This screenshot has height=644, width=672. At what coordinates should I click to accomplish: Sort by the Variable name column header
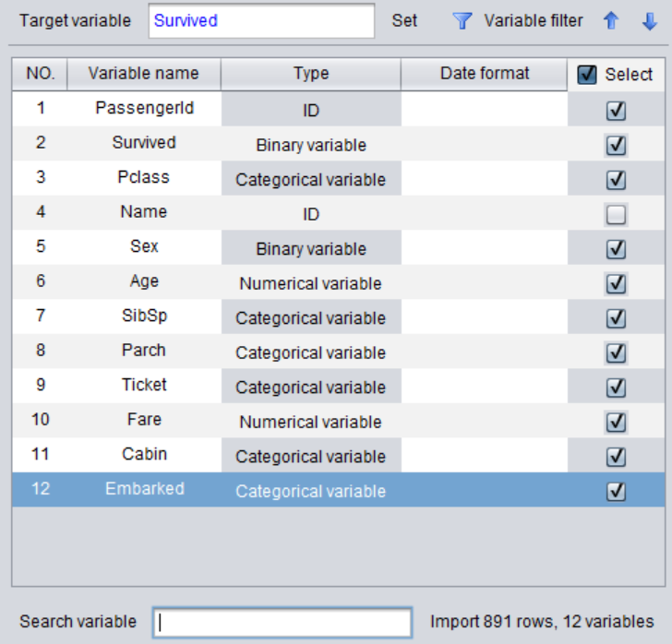(143, 74)
